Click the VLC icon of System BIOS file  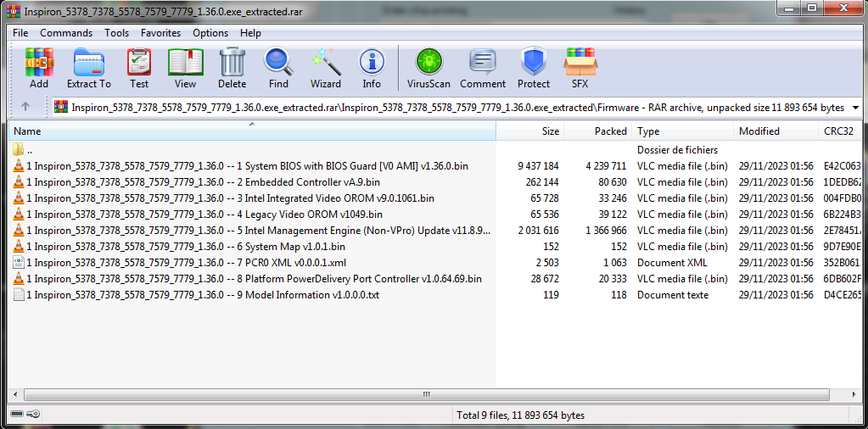(19, 166)
